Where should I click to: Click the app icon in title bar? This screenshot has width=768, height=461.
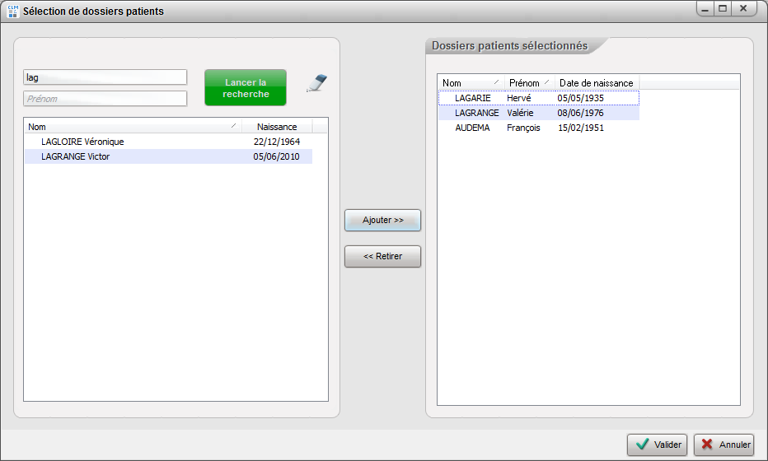[x=12, y=10]
